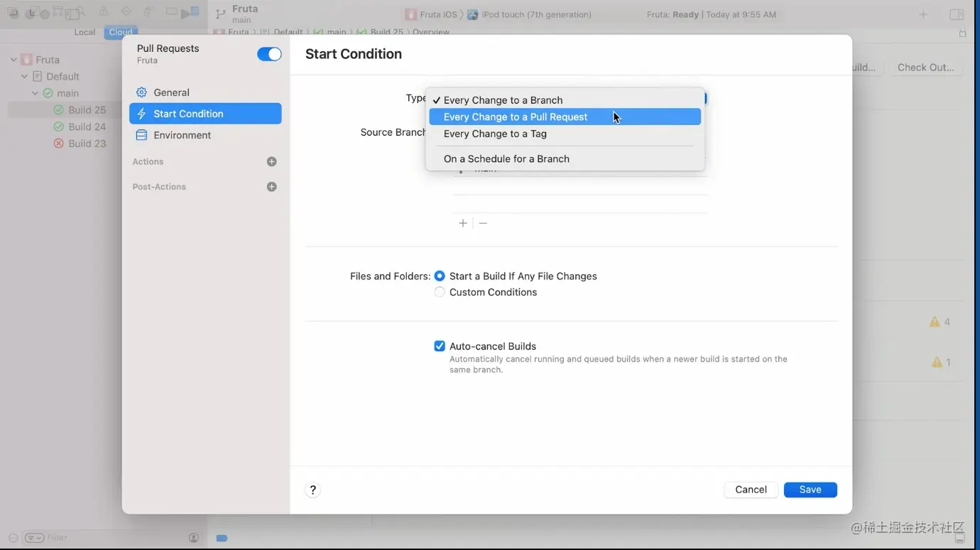Image resolution: width=980 pixels, height=550 pixels.
Task: Click the green status icon of main
Action: coord(48,93)
